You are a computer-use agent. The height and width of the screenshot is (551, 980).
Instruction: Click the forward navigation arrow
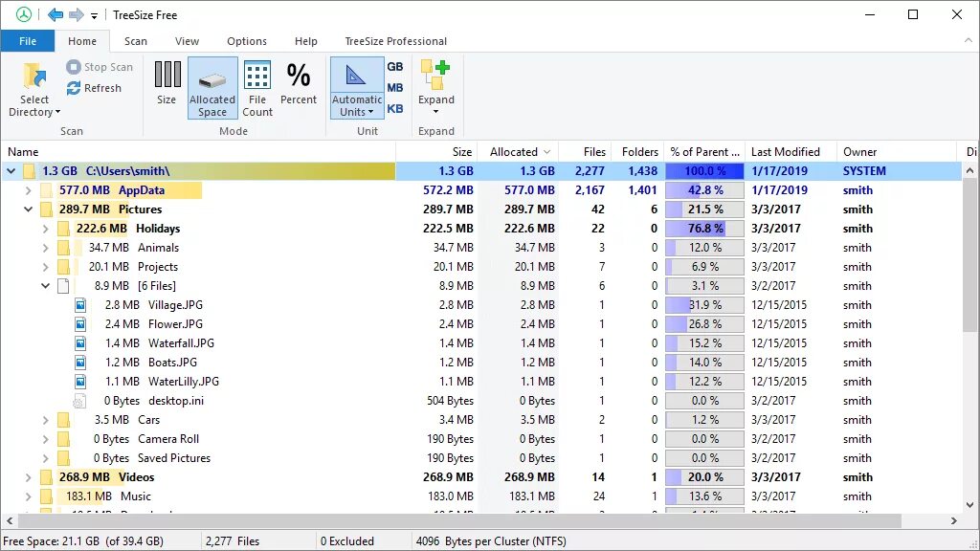coord(77,14)
